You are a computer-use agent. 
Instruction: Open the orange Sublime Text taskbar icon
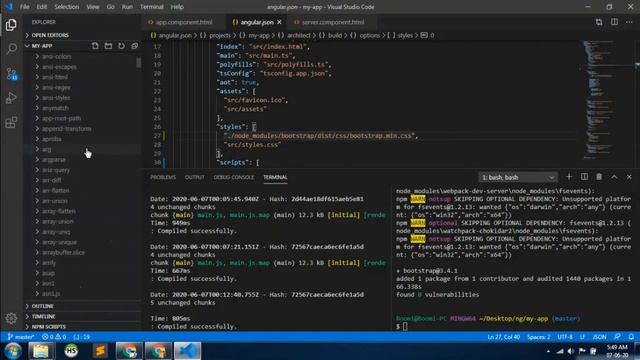pyautogui.click(x=100, y=351)
